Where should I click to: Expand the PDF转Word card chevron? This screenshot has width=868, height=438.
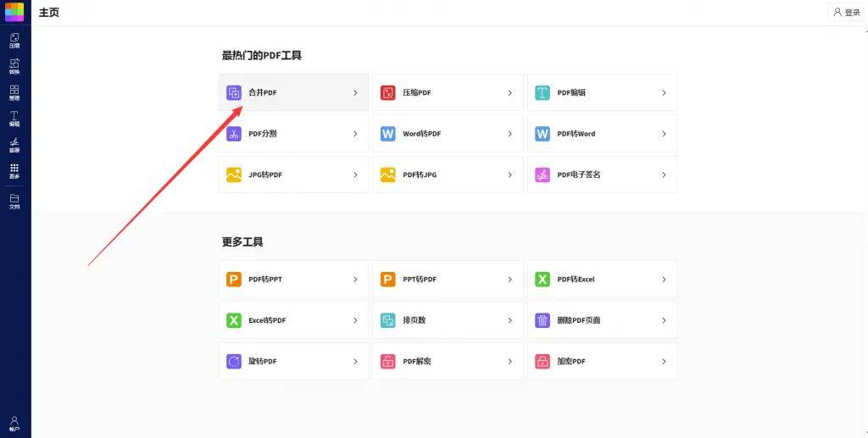pyautogui.click(x=664, y=134)
